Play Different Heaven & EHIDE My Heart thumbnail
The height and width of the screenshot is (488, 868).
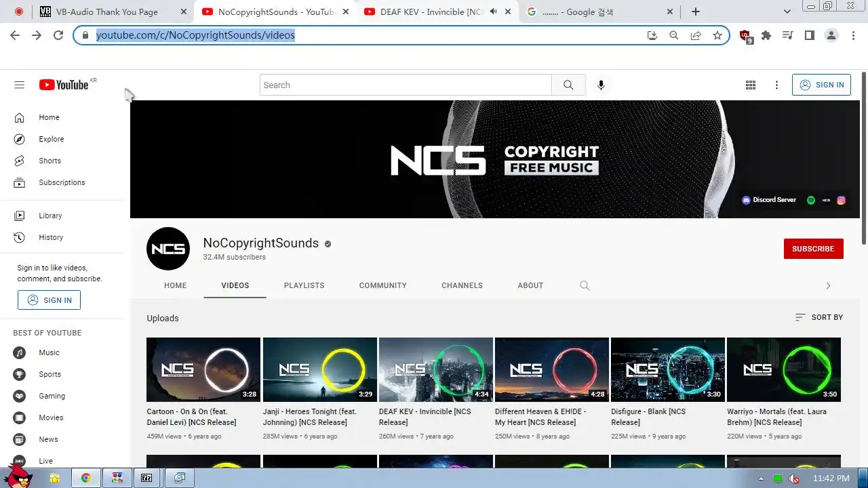coord(552,369)
